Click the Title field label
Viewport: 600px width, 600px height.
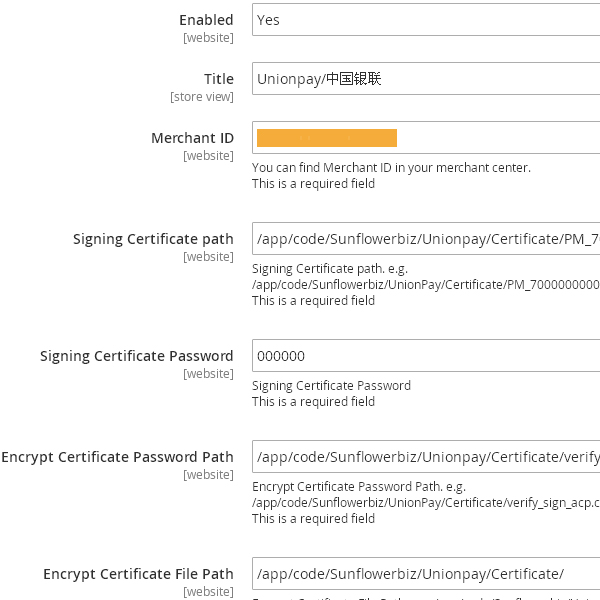tap(218, 79)
